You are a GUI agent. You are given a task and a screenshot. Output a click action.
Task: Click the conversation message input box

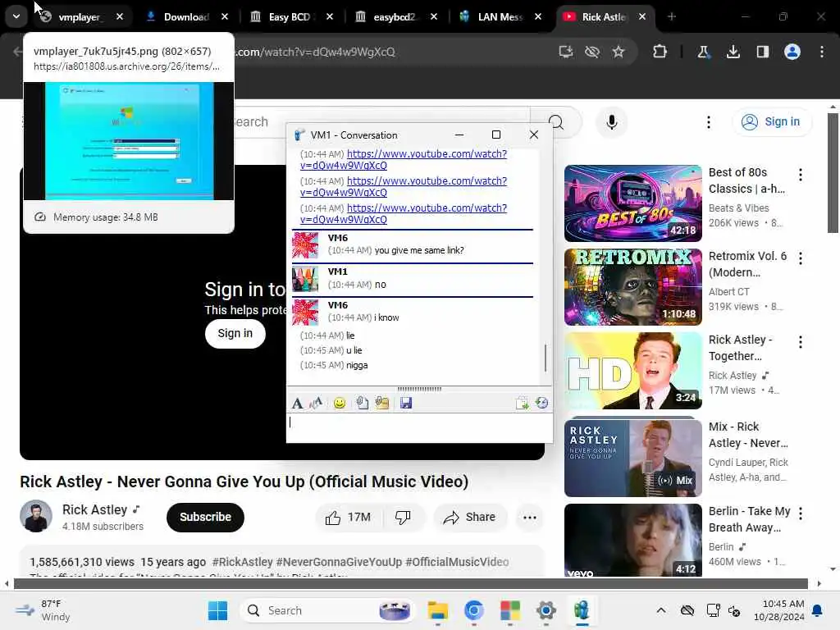click(419, 427)
